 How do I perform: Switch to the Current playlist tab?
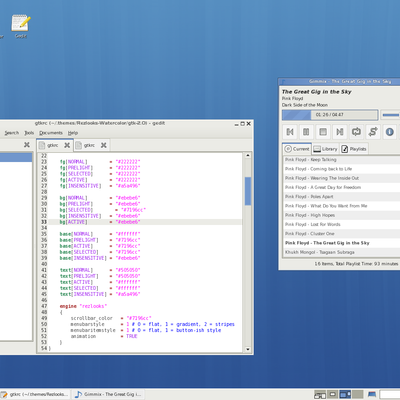tap(297, 149)
